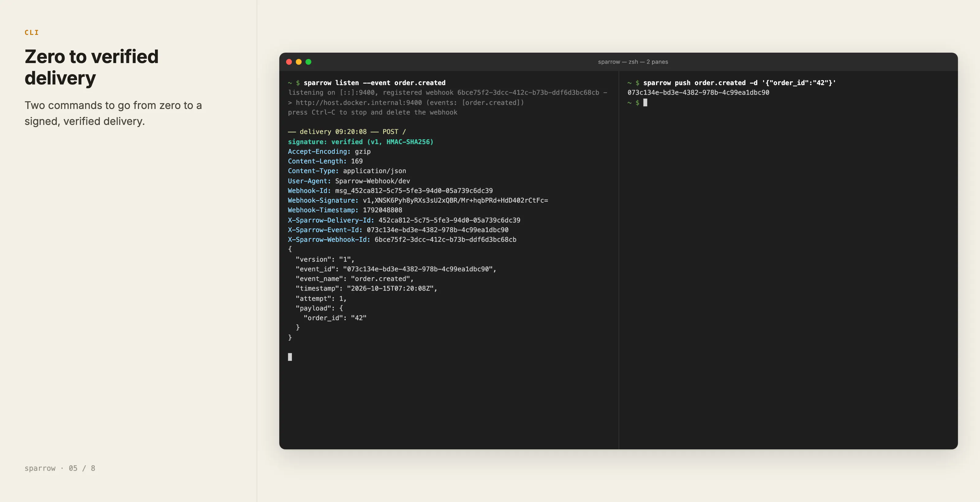Click the 'X-Sparrow-Webhook-Id' header line
Image resolution: width=980 pixels, height=502 pixels.
point(402,240)
